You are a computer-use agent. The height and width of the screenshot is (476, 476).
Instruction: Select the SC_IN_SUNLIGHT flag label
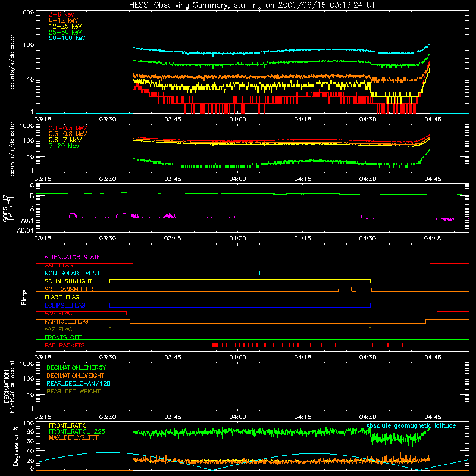point(68,281)
